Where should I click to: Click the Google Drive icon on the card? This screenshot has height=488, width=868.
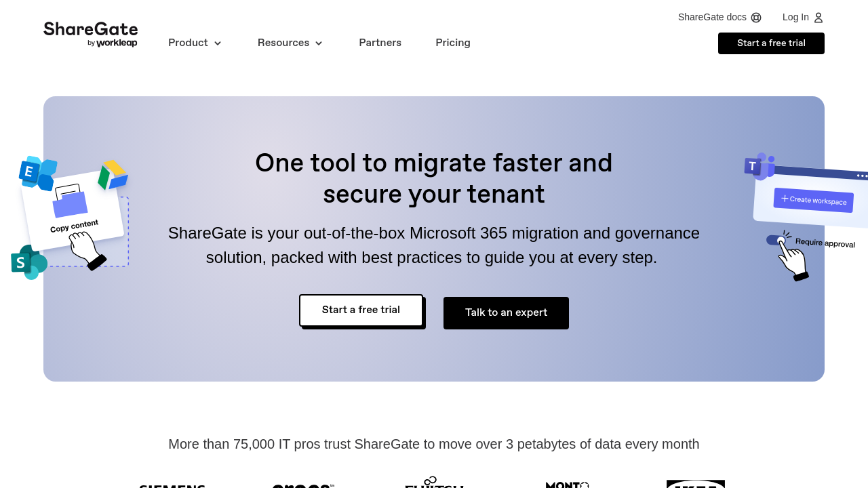tap(113, 175)
